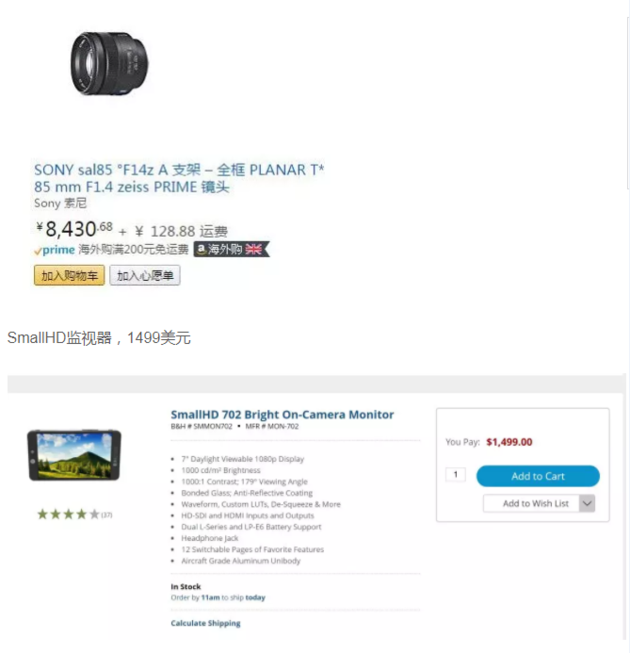Click the $1,499.00 You Pay price
Screen dimensions: 630x653
pos(509,442)
